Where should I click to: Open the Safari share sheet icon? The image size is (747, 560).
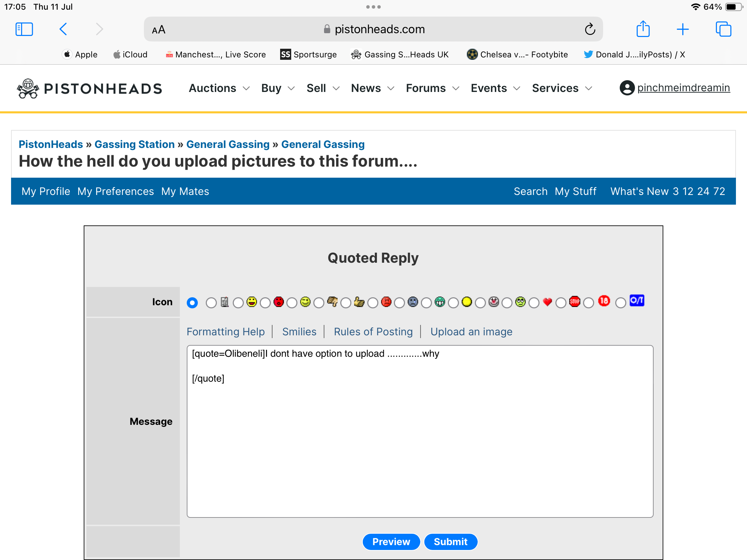coord(643,29)
